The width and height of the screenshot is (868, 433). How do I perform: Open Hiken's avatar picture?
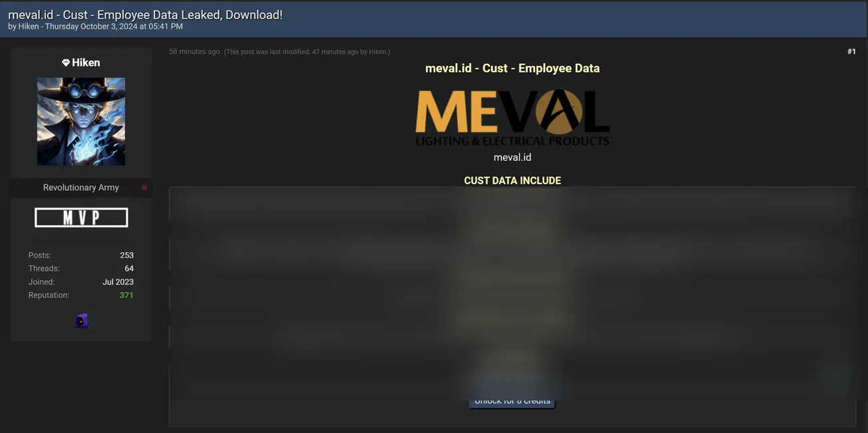tap(81, 122)
